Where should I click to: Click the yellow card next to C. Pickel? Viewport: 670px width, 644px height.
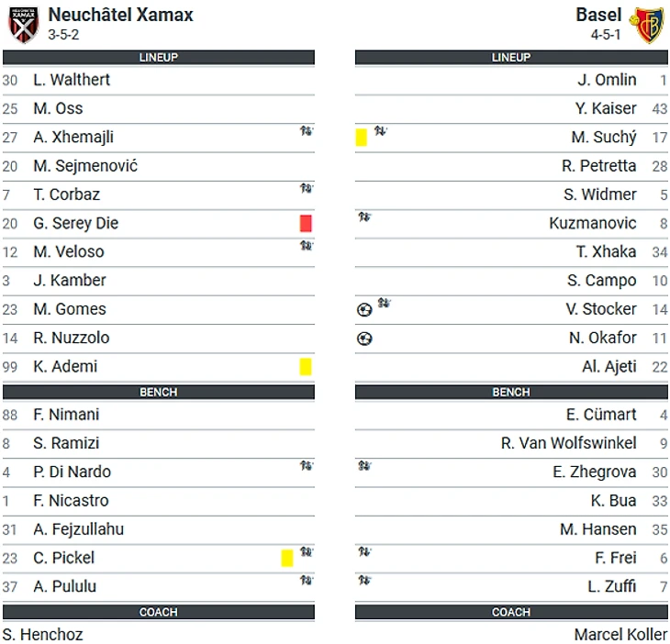(x=287, y=558)
